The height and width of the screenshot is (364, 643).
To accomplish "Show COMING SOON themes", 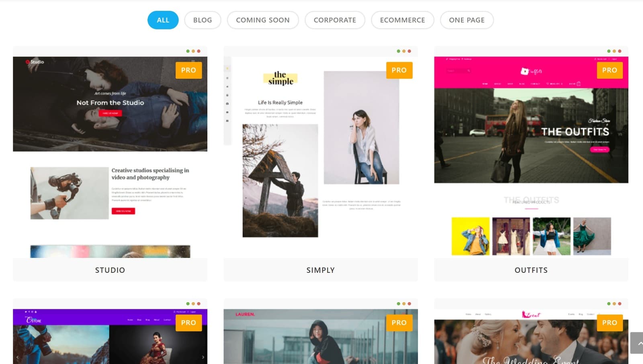I will (x=263, y=20).
